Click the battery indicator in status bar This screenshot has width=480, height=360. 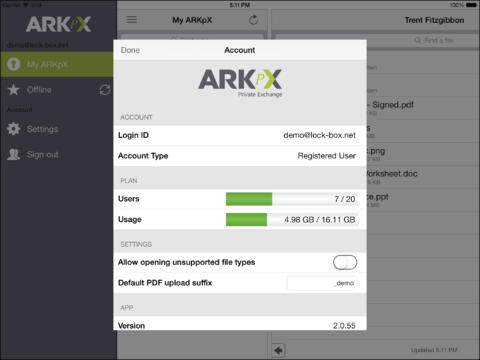click(471, 5)
